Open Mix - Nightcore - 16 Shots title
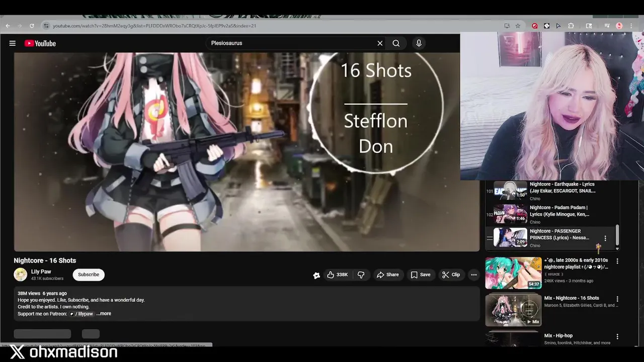 [x=572, y=298]
